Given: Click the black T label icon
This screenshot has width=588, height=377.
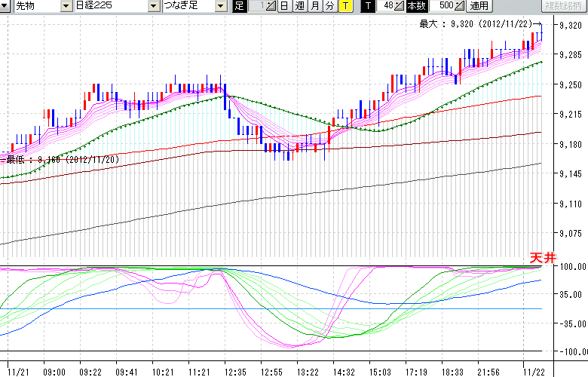Looking at the screenshot, I should [x=367, y=6].
